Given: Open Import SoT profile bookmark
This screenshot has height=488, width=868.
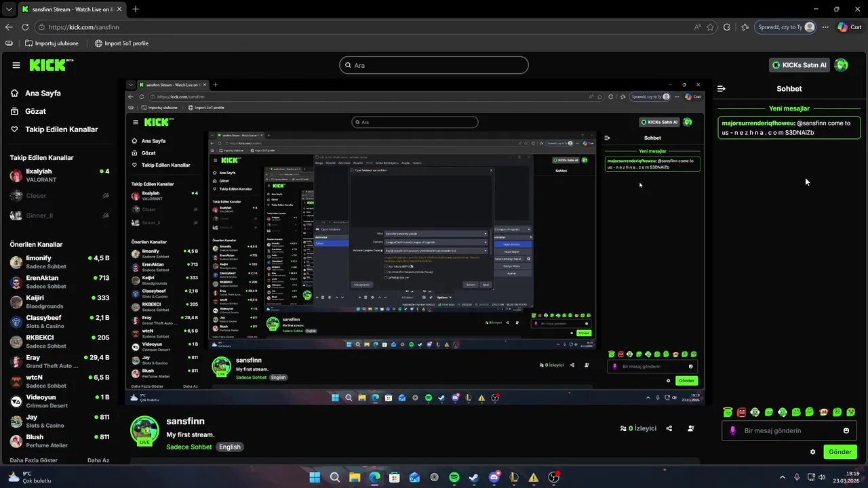Looking at the screenshot, I should (x=121, y=43).
